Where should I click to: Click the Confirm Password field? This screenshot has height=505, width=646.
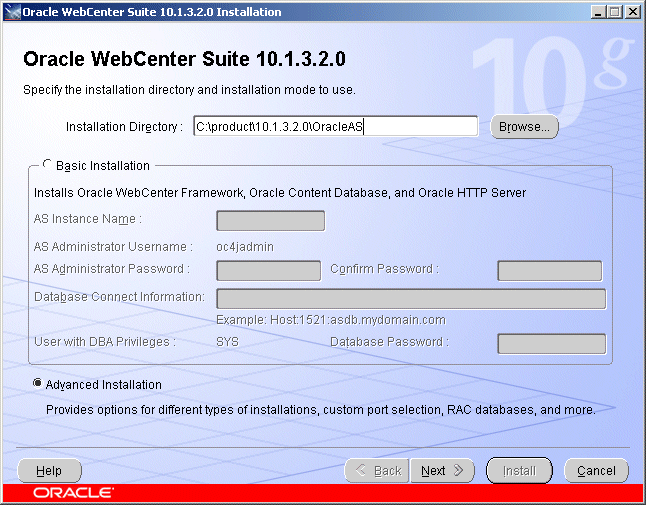click(550, 271)
